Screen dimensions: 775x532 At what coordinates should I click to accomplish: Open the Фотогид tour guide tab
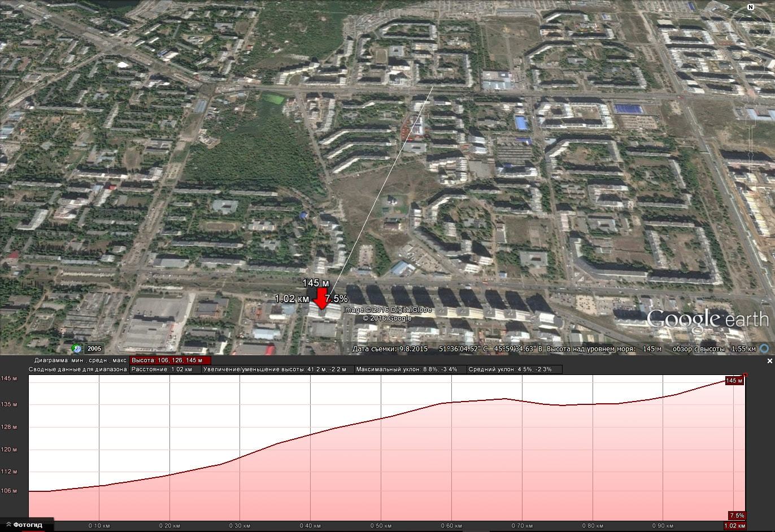(27, 525)
